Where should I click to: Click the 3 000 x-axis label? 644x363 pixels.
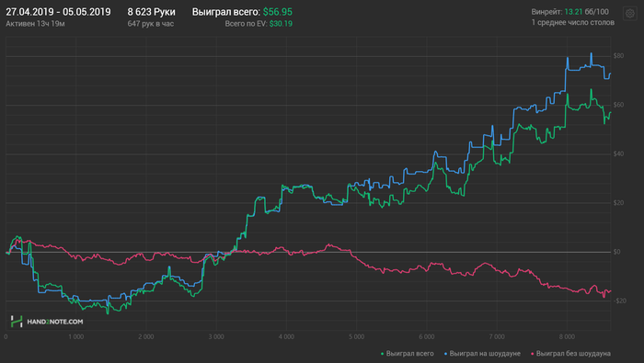point(216,336)
